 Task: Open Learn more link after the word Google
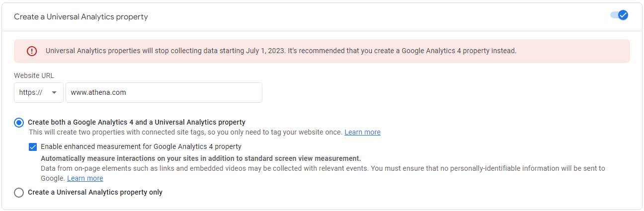[x=85, y=178]
